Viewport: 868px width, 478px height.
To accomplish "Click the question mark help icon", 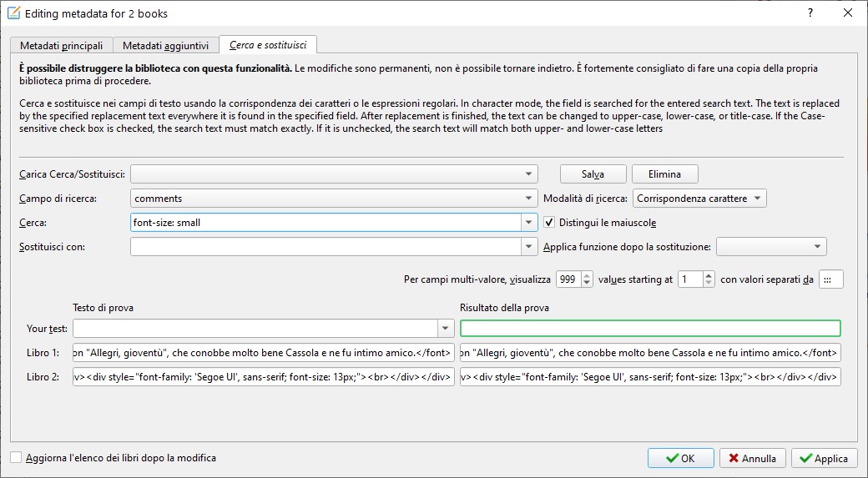I will click(810, 13).
